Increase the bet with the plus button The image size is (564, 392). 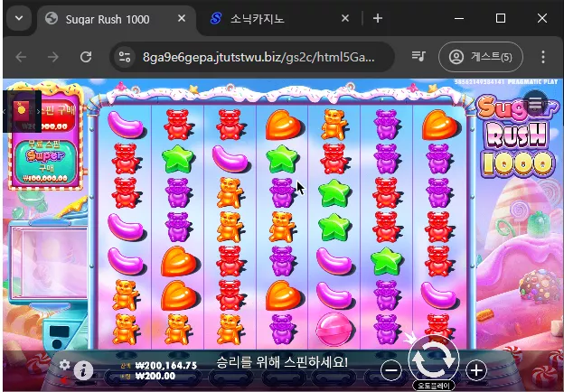tap(476, 370)
